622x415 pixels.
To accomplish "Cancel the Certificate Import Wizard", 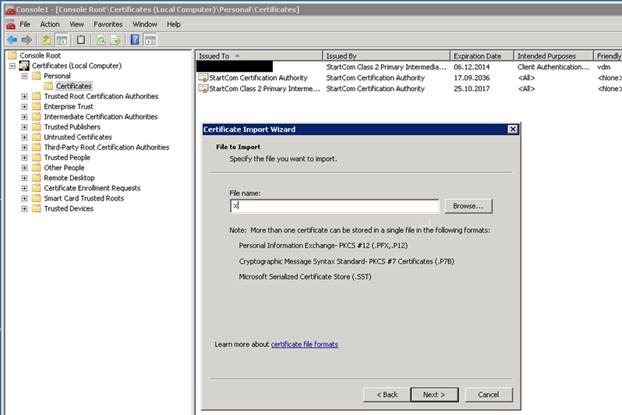I will coord(494,394).
